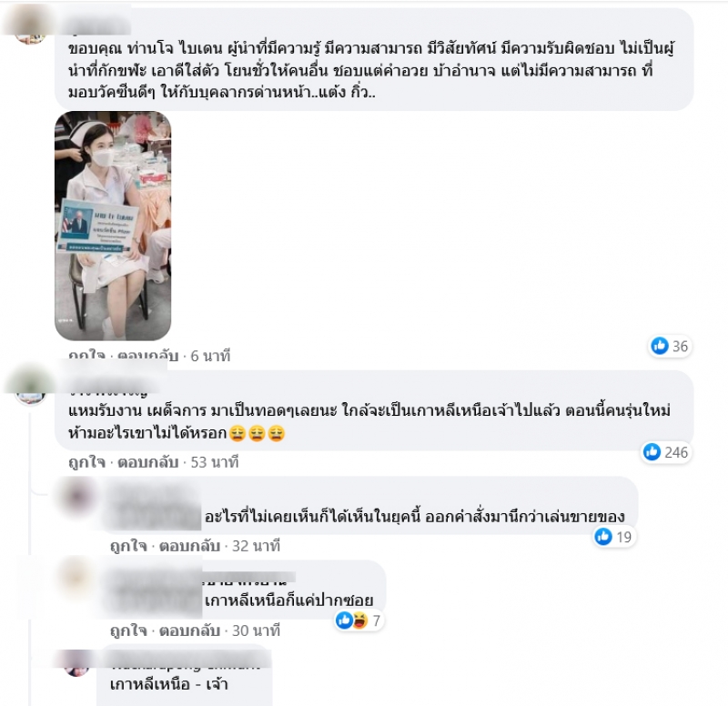Open the nurse photo attached to first comment

pos(113,226)
